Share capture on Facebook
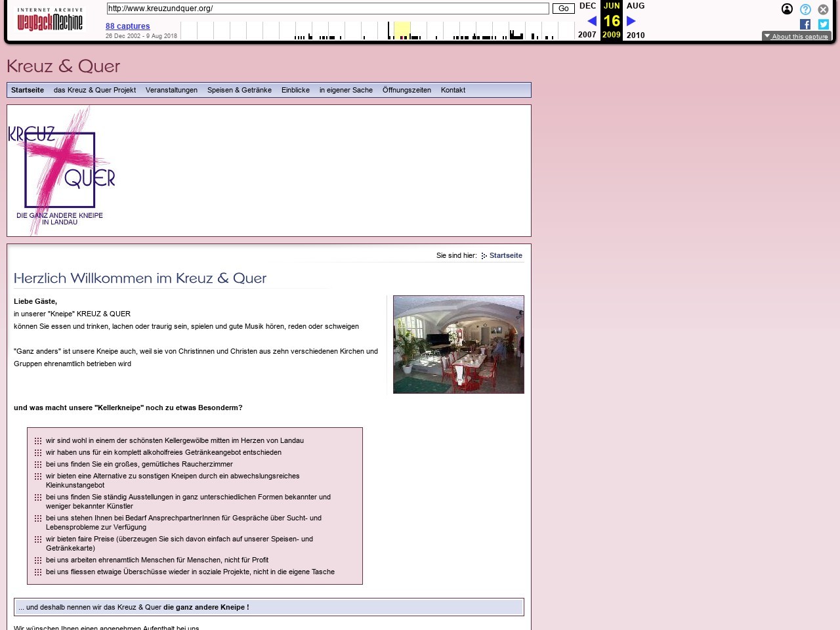Image resolution: width=840 pixels, height=630 pixels. pyautogui.click(x=805, y=24)
